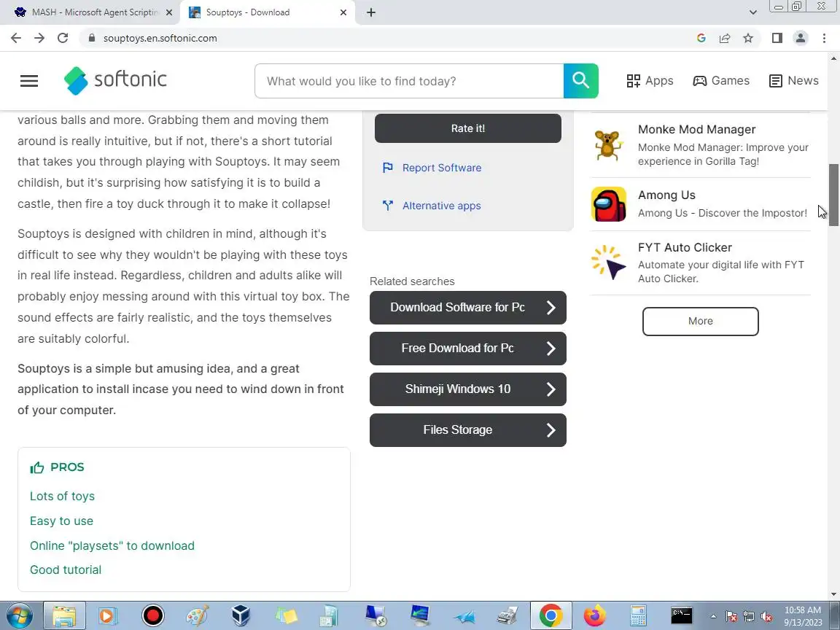Open the Chrome profile avatar
The height and width of the screenshot is (630, 840).
801,38
